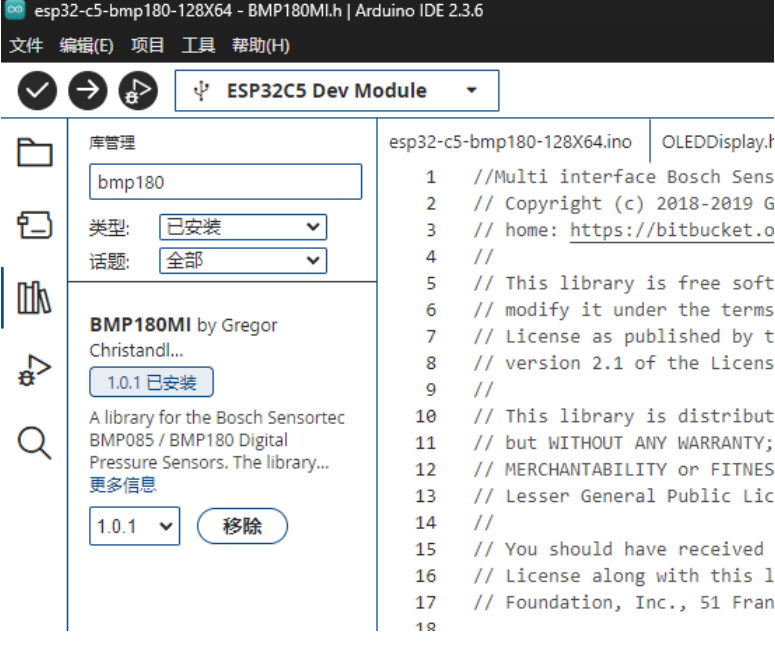This screenshot has height=652, width=775.
Task: Click the Arduino IDE app icon in title bar
Action: coord(15,10)
